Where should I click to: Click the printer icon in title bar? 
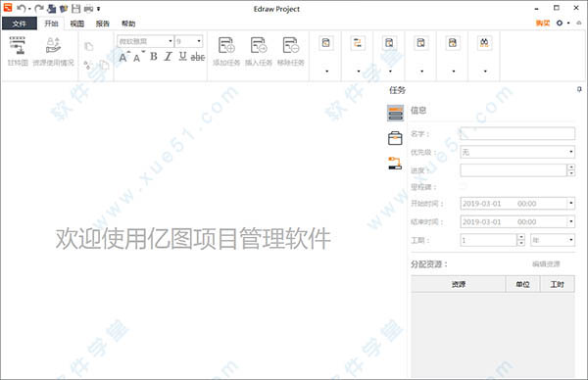[x=88, y=8]
